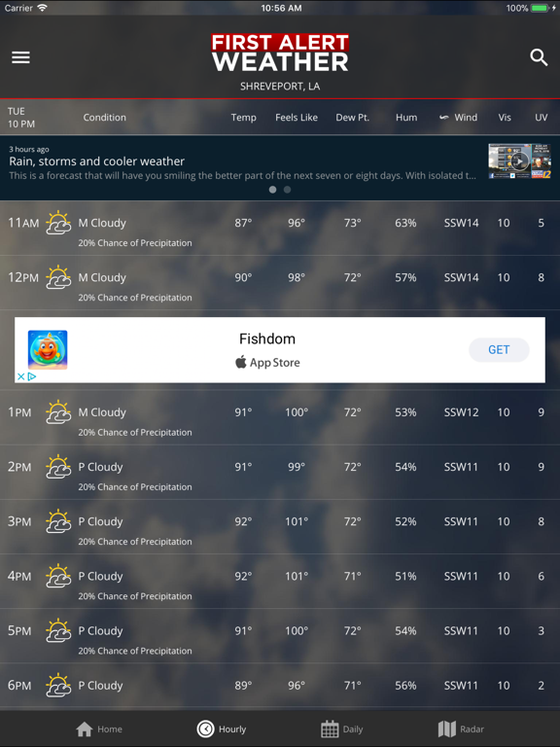Select the first carousel page dot

click(x=272, y=190)
